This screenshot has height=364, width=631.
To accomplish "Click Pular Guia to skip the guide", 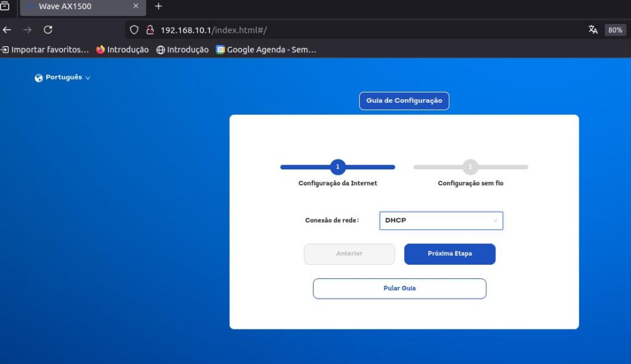I will 399,288.
